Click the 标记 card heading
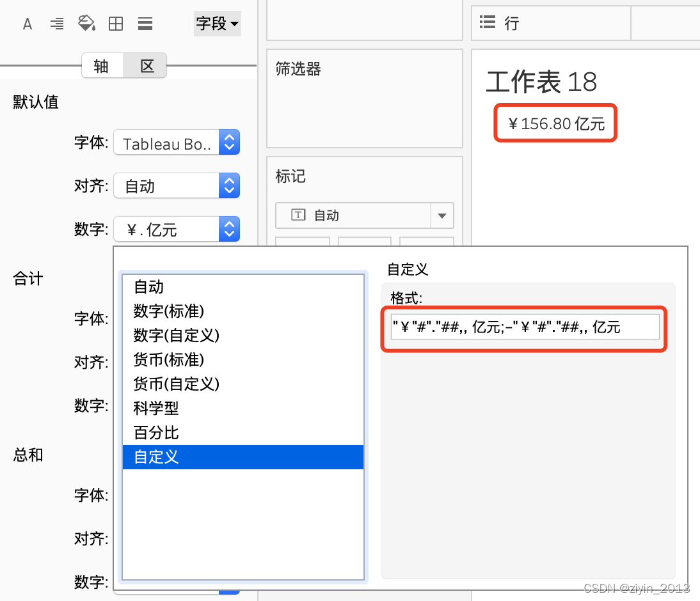Image resolution: width=700 pixels, height=601 pixels. click(x=290, y=176)
